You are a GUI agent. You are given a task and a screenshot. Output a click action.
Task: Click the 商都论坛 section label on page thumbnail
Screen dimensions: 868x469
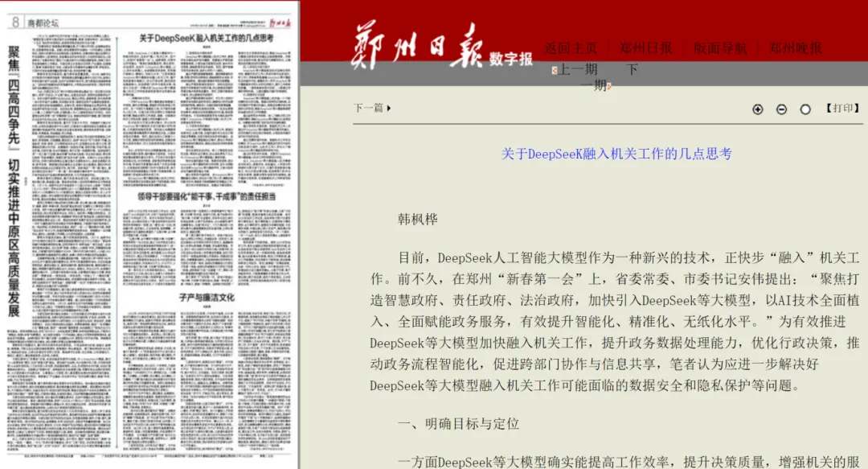(x=43, y=23)
